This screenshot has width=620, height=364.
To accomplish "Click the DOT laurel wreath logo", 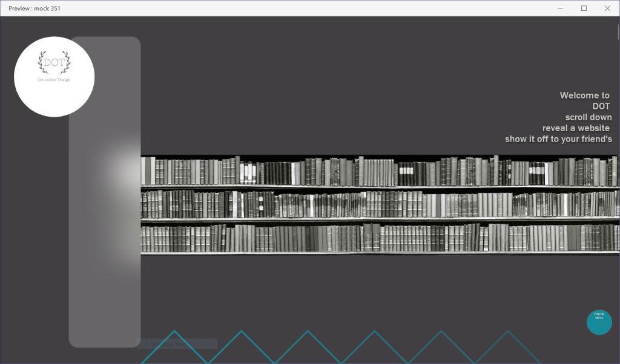I will 54,63.
